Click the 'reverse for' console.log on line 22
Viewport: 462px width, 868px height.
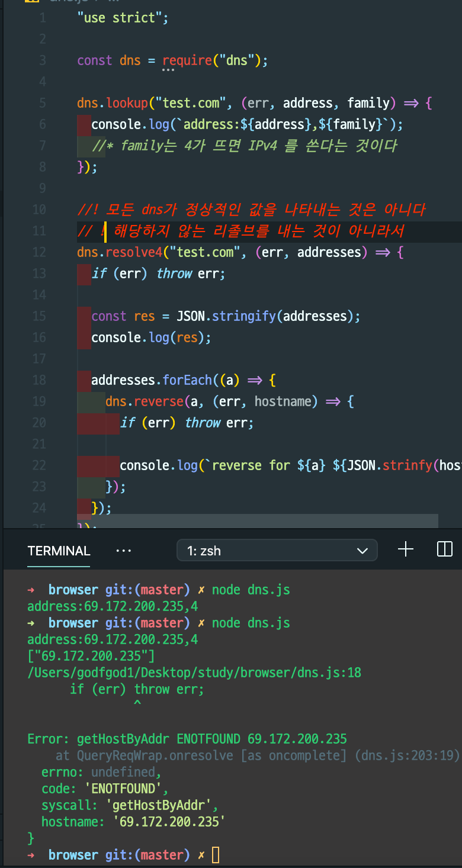click(x=290, y=465)
